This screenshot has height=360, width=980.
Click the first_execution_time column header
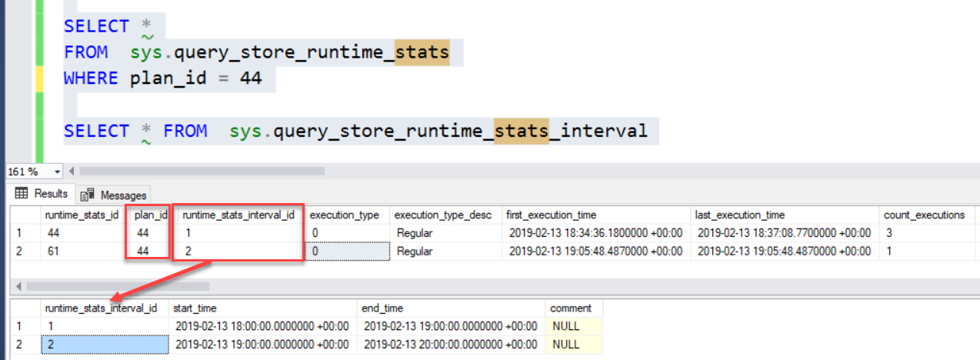click(x=551, y=215)
